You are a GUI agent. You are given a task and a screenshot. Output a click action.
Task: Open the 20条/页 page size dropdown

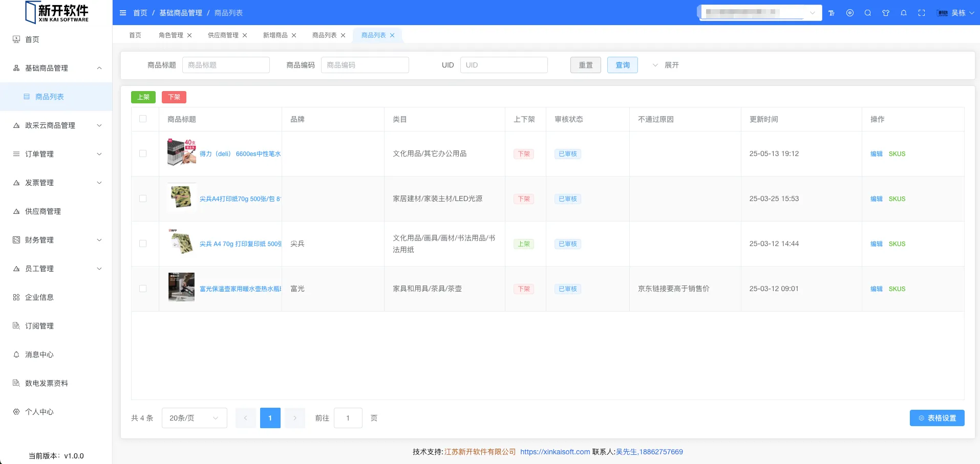(x=194, y=418)
